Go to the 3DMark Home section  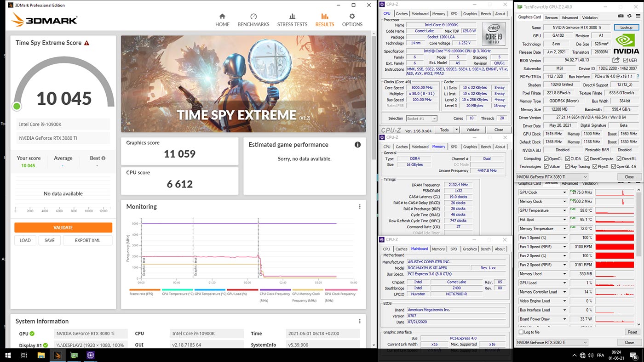222,20
